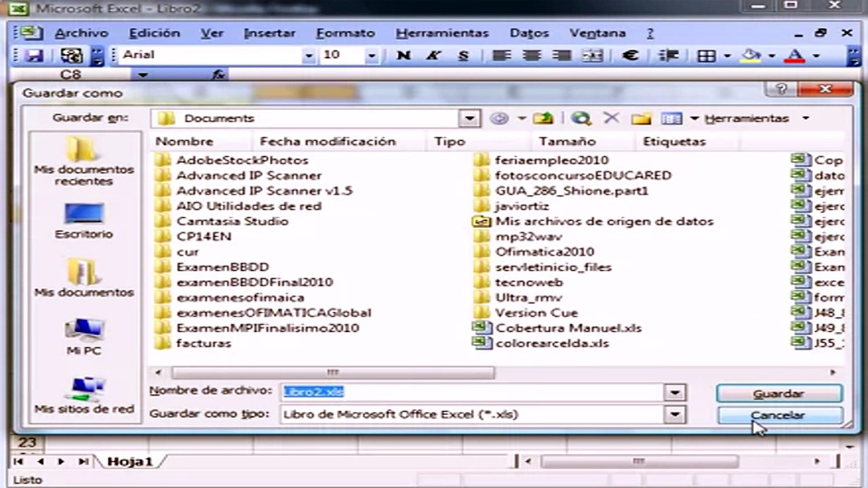
Task: Toggle Italic (K) formatting button
Action: click(433, 56)
